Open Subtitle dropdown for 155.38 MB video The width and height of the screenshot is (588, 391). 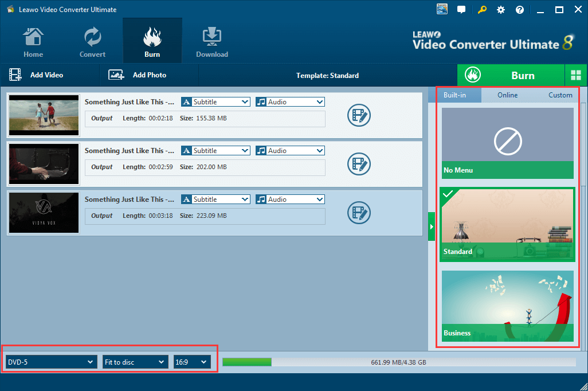click(x=215, y=102)
